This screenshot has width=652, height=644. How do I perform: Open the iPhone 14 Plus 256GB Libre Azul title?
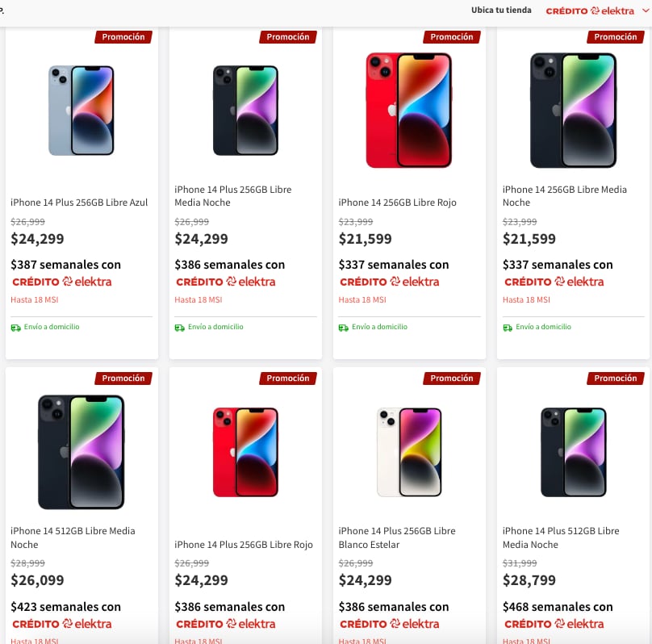tap(79, 203)
